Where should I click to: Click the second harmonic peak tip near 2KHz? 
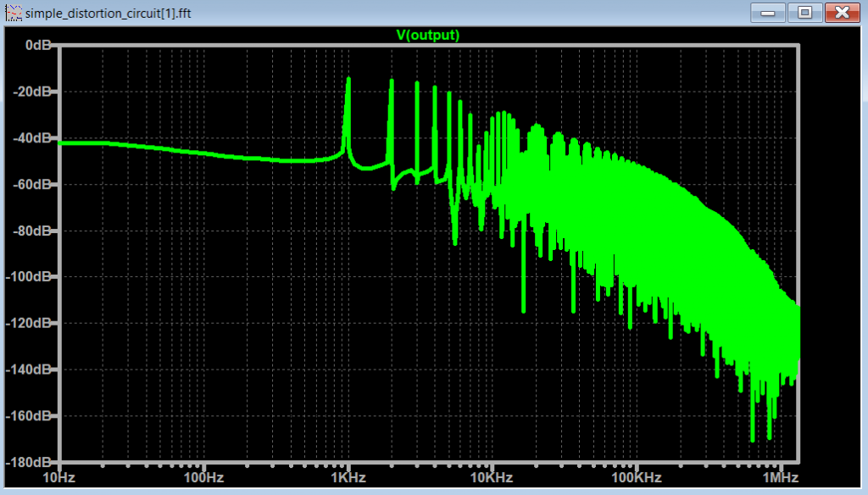392,81
